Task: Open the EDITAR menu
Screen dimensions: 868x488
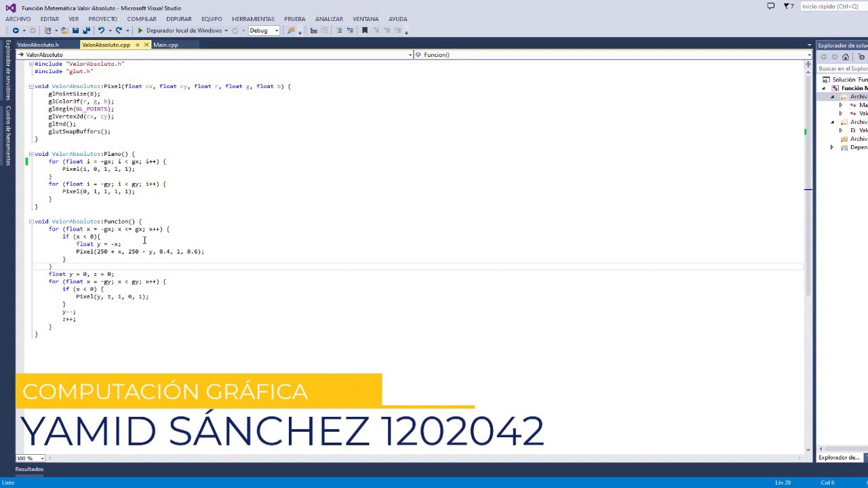Action: 50,19
